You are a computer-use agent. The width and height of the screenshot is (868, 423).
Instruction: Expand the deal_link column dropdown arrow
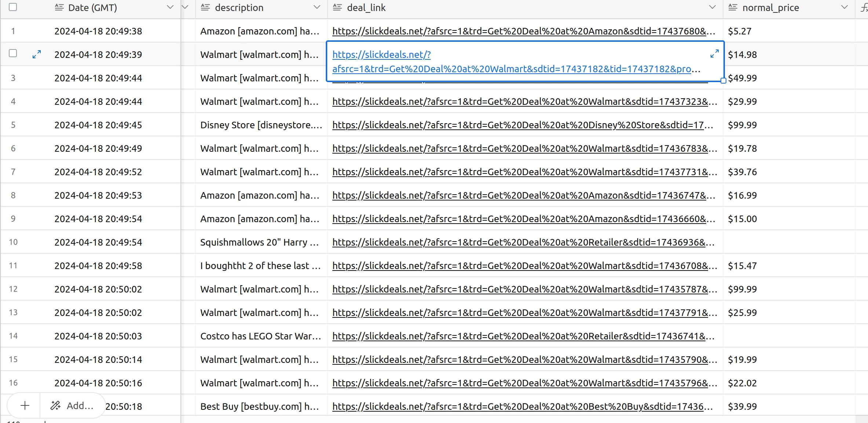point(712,7)
